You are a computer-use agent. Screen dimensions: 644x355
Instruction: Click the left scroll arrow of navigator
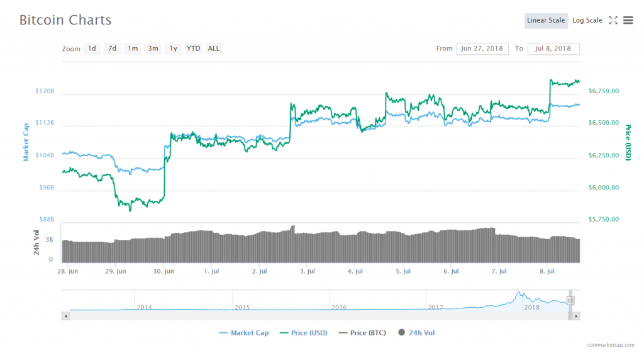[65, 316]
